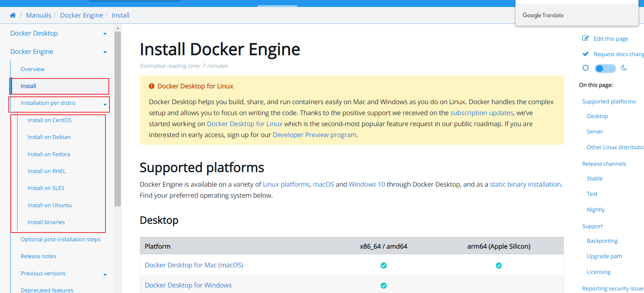Open Docker Desktop for Windows
Image resolution: width=644 pixels, height=293 pixels.
(x=188, y=285)
